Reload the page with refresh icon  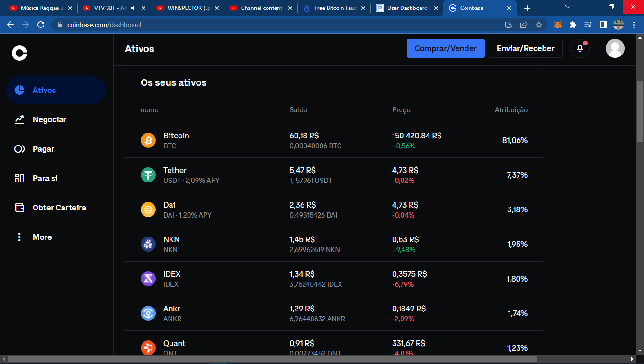41,25
